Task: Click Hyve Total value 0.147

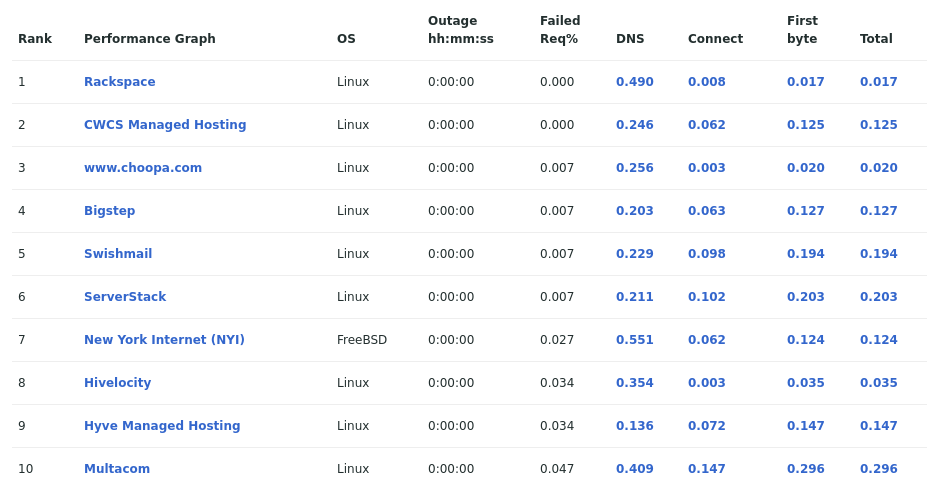Action: 879,426
